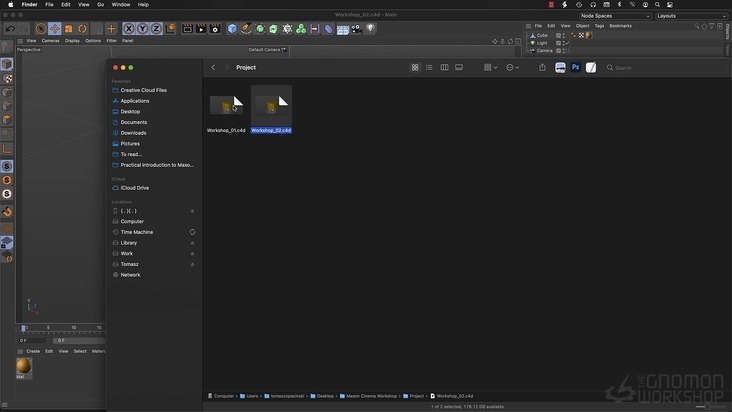Open Creative Cloud Files in sidebar
This screenshot has width=732, height=412.
pos(143,90)
